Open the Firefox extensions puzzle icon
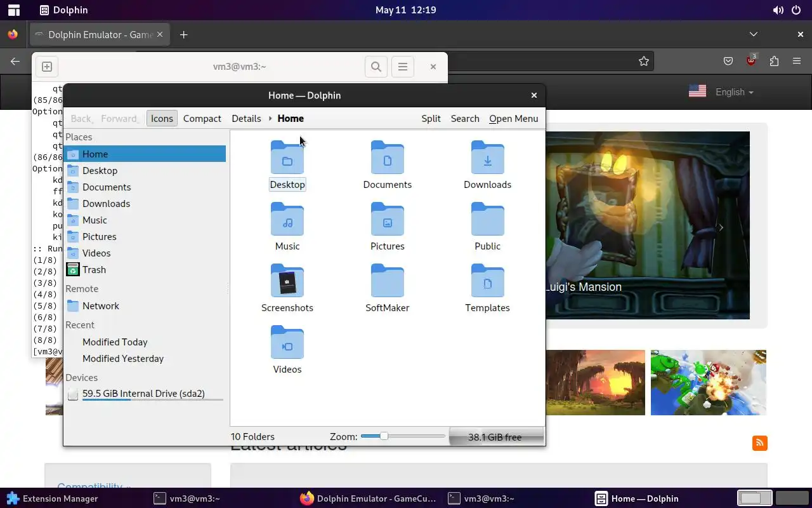812x508 pixels. click(x=774, y=61)
